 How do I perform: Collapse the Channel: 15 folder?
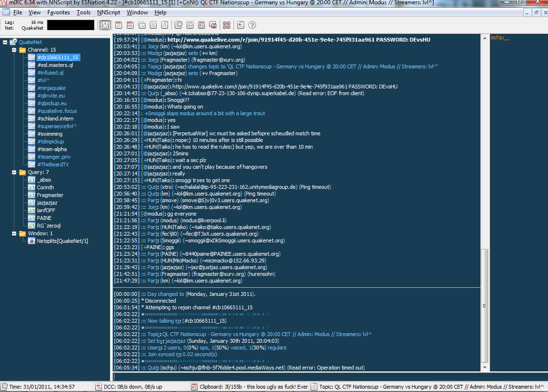coord(14,50)
